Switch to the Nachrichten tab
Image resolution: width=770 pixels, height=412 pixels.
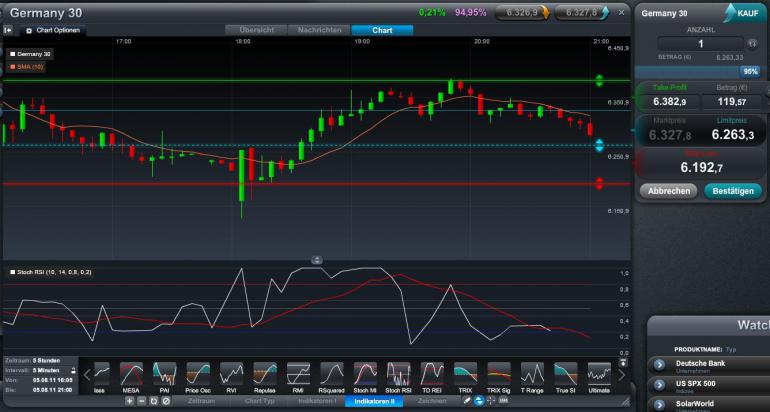coord(319,30)
